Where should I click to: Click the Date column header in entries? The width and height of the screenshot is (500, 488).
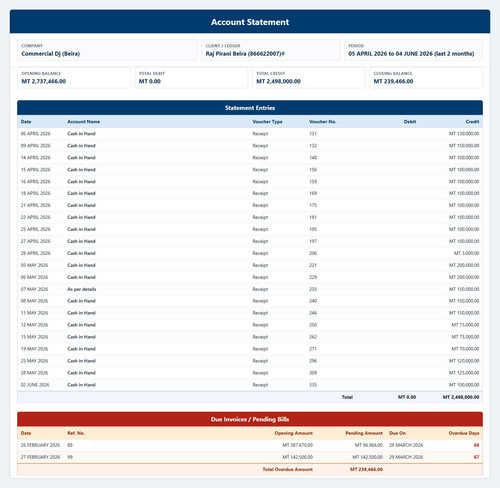(26, 122)
